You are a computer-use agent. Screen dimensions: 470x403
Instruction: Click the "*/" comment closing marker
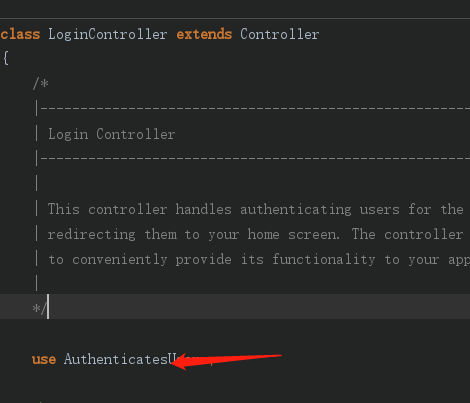tap(40, 308)
